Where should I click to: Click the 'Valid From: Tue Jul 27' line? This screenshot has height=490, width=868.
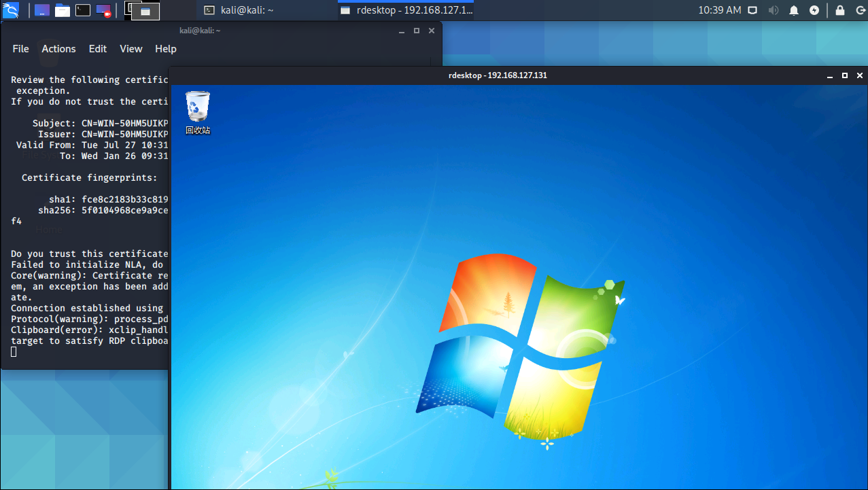point(92,145)
